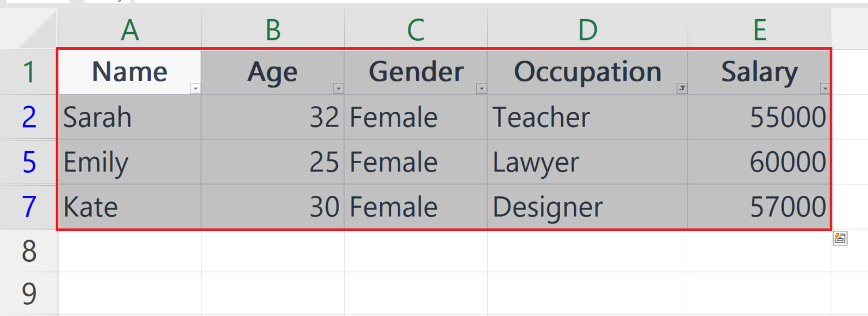The image size is (868, 316).
Task: Open the Salary column filter dropdown
Action: click(825, 89)
